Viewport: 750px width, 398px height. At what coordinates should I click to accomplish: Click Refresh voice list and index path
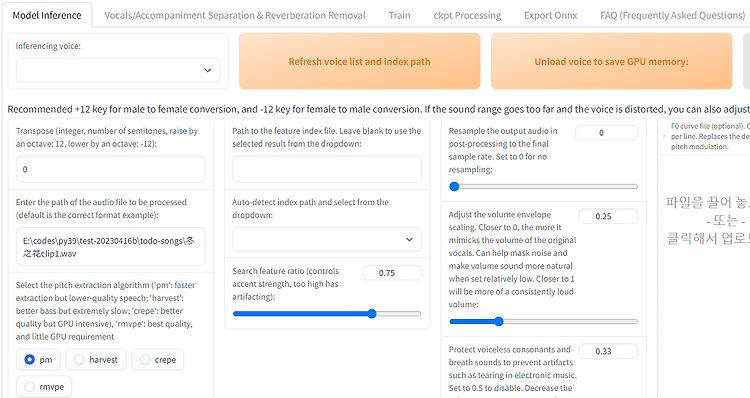(360, 61)
